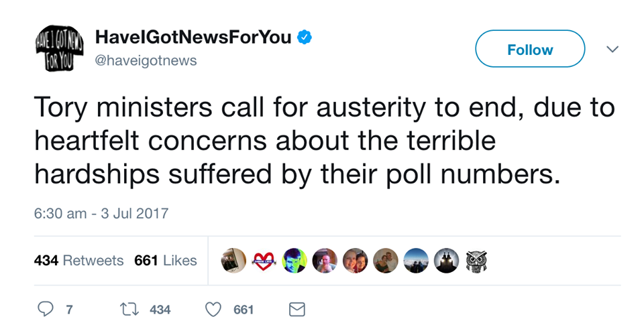This screenshot has height=327, width=644.
Task: Send tweet via the envelope message icon
Action: click(297, 309)
